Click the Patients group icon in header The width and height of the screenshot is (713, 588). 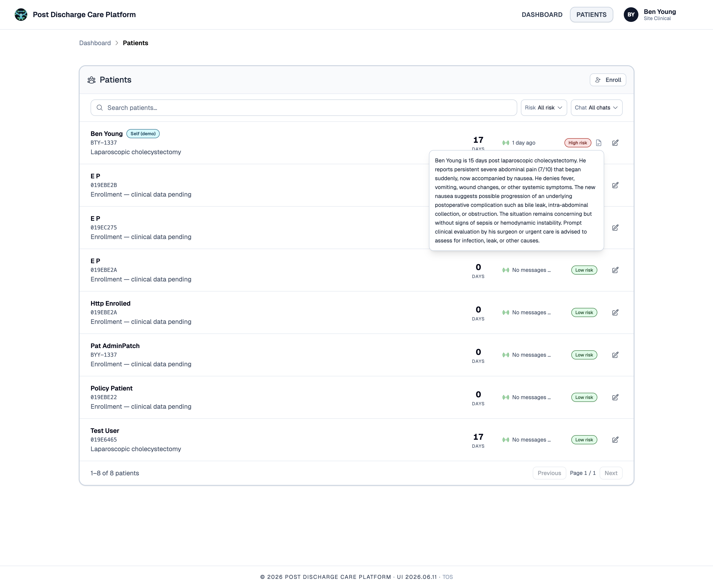click(x=91, y=80)
